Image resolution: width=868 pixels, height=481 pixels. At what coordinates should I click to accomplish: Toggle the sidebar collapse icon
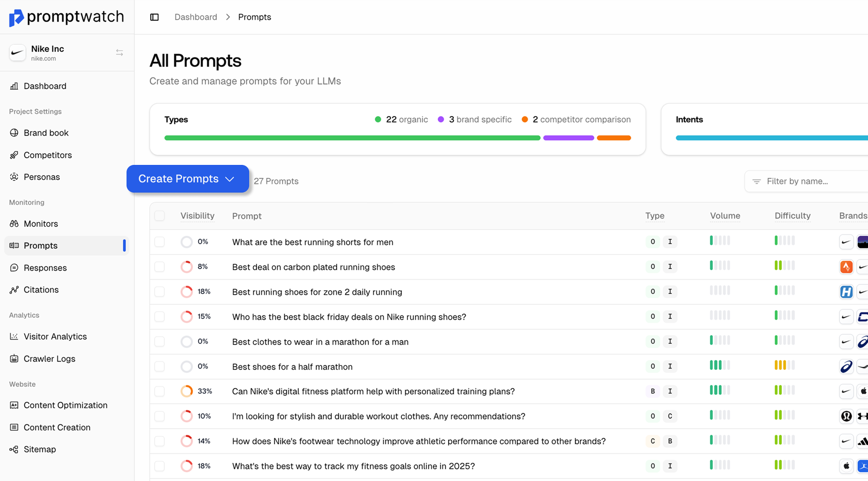pyautogui.click(x=154, y=17)
